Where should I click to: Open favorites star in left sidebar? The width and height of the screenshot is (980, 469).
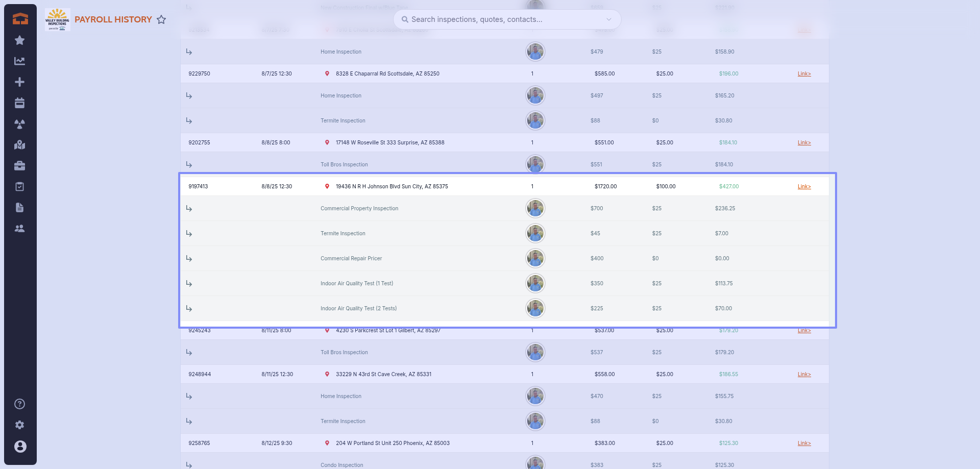pyautogui.click(x=20, y=40)
